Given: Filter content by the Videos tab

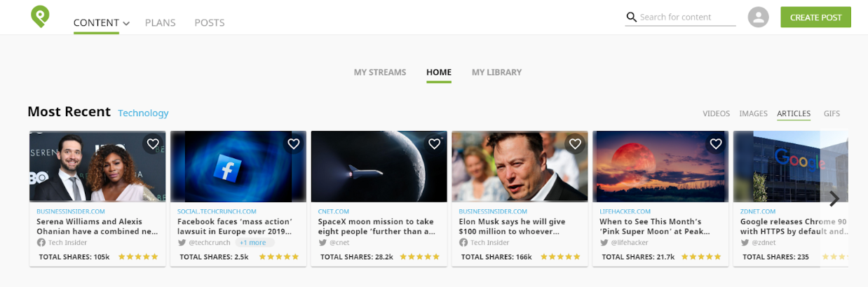Looking at the screenshot, I should pos(716,113).
